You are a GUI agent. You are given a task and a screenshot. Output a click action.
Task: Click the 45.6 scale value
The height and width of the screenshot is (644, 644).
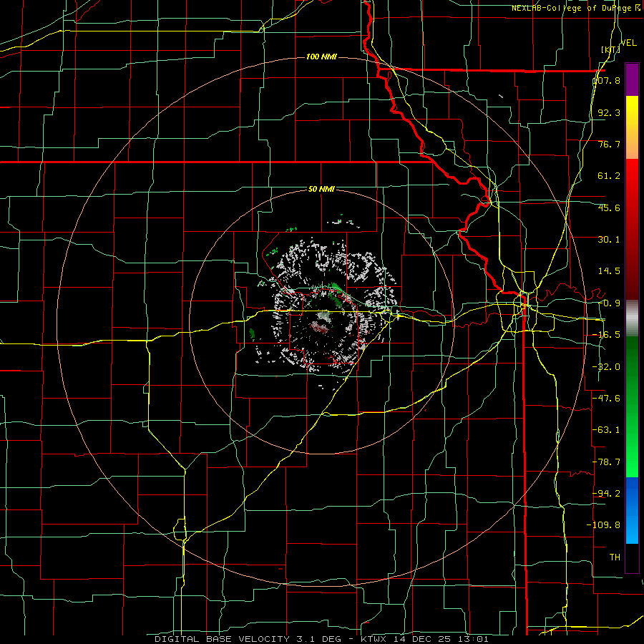click(609, 208)
